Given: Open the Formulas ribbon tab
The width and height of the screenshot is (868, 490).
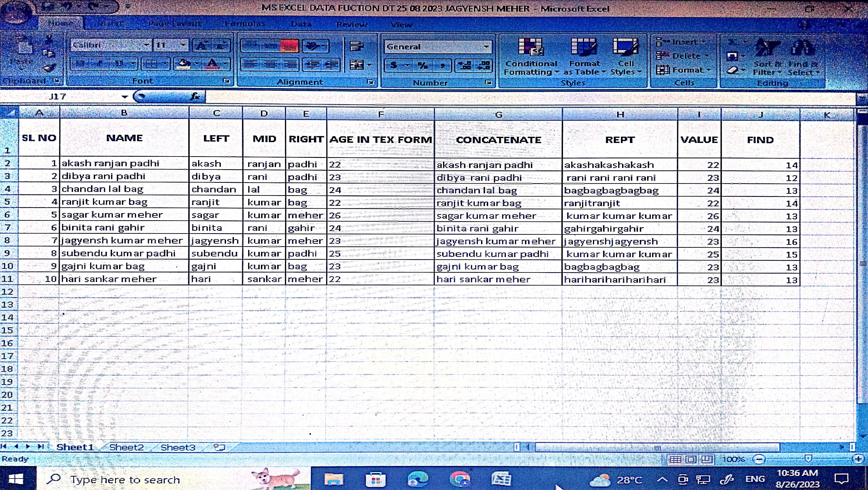Looking at the screenshot, I should [245, 24].
